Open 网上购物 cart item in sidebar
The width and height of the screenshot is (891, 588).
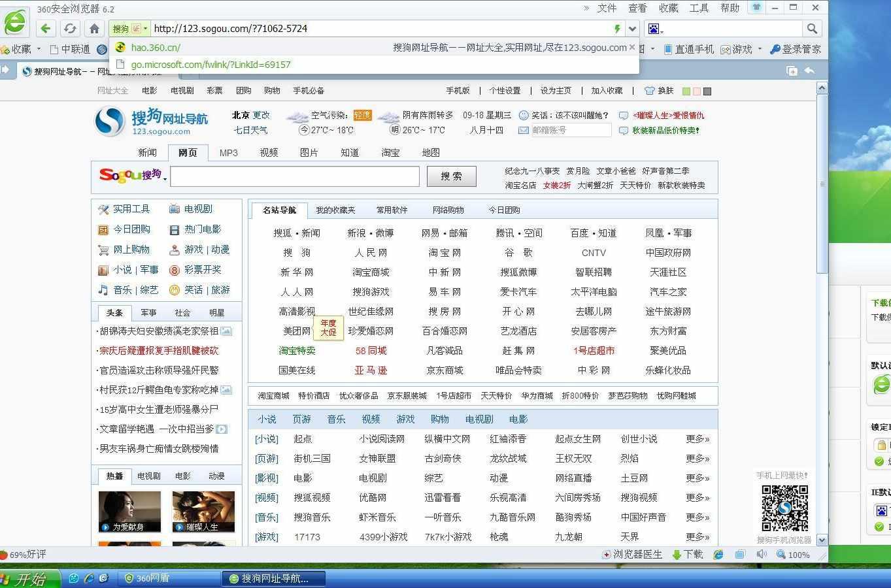[x=124, y=250]
